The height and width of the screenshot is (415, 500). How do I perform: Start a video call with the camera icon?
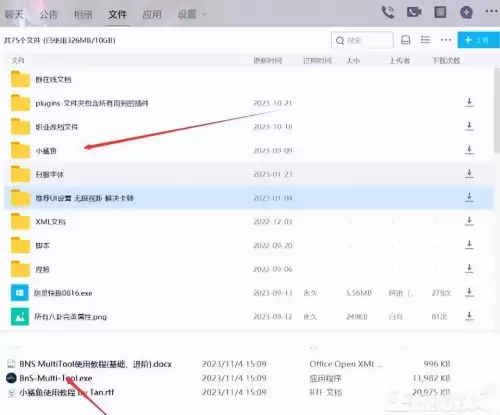coord(414,13)
